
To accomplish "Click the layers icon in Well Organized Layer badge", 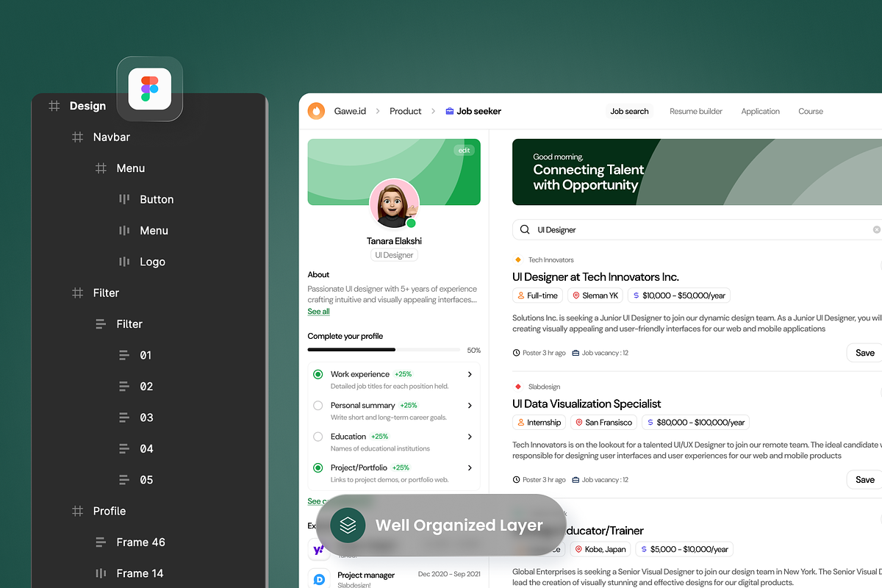I will 348,525.
